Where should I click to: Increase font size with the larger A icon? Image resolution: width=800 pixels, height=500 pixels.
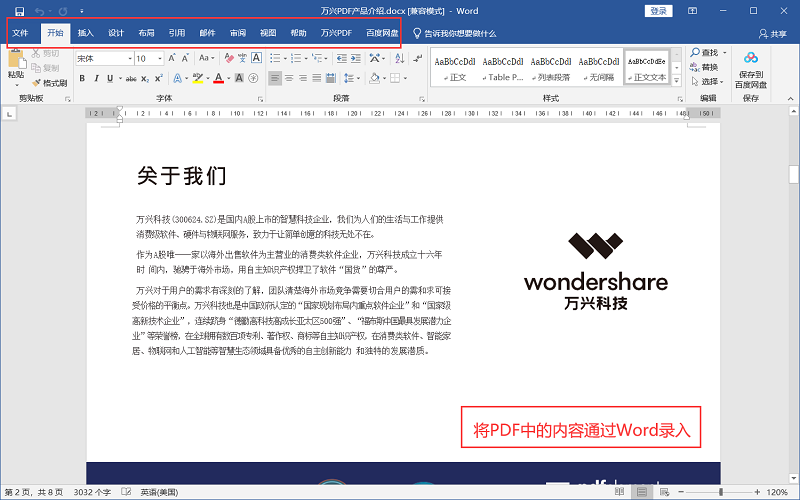(172, 58)
